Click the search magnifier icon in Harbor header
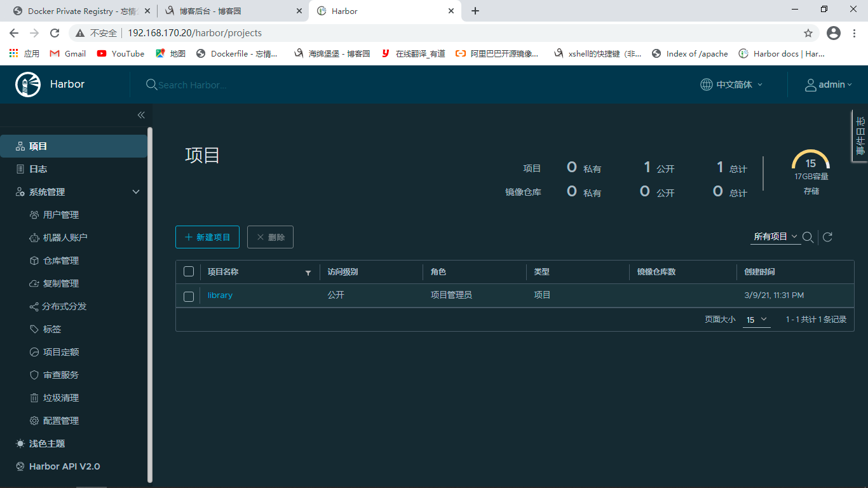This screenshot has height=488, width=868. (151, 85)
